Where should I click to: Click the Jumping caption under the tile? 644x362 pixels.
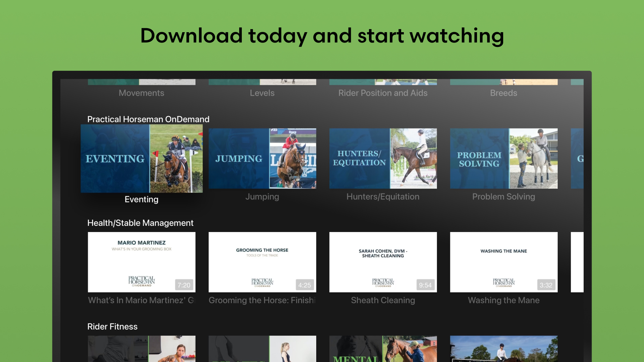[262, 197]
